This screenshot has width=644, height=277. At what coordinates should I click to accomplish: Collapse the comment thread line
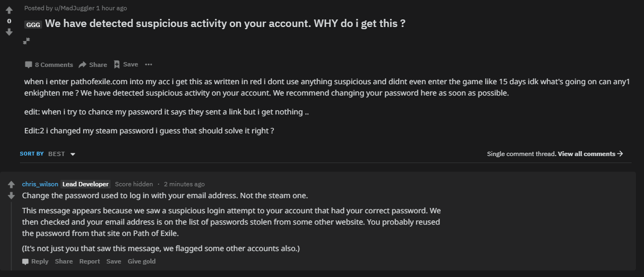[12, 232]
